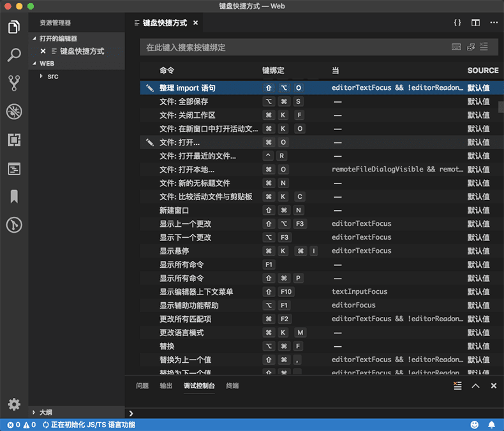This screenshot has width=504, height=431.
Task: Maximize the bottom panel with chevron
Action: [475, 386]
